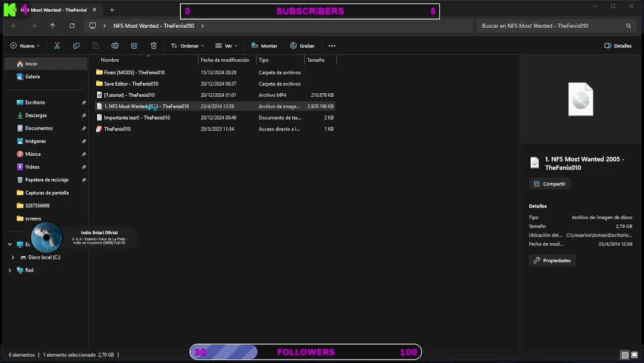The image size is (644, 363).
Task: Click the Indio Solari Oficial video thumbnail
Action: (x=46, y=237)
